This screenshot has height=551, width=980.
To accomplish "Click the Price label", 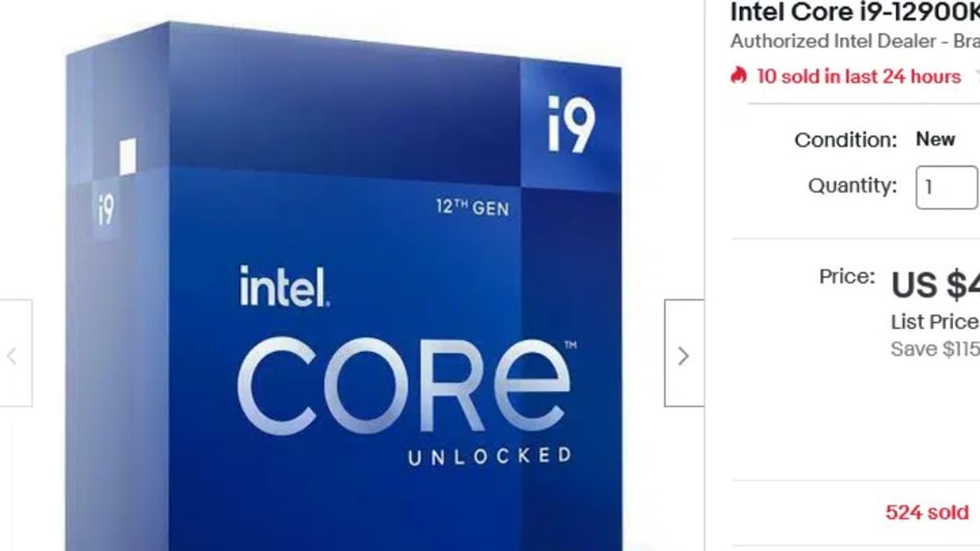I will point(847,276).
